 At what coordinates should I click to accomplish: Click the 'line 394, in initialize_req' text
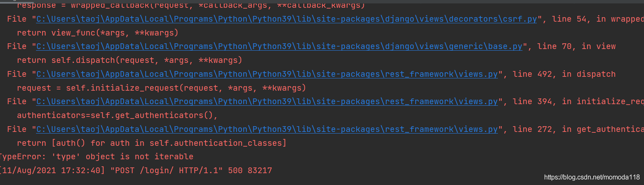click(x=578, y=102)
